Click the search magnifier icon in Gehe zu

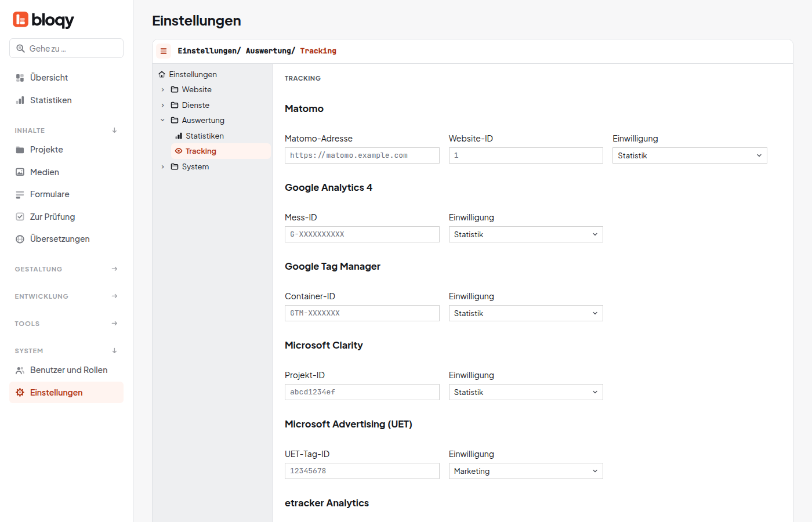pos(20,49)
